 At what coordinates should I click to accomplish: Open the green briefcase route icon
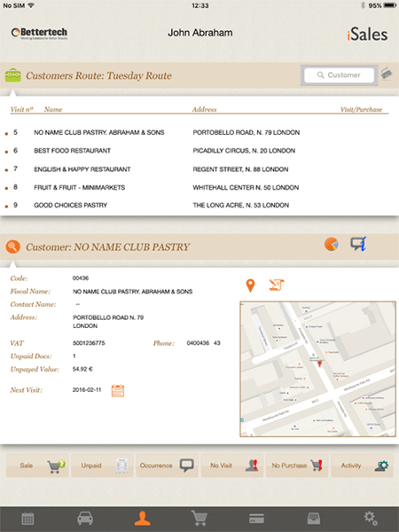(x=13, y=75)
